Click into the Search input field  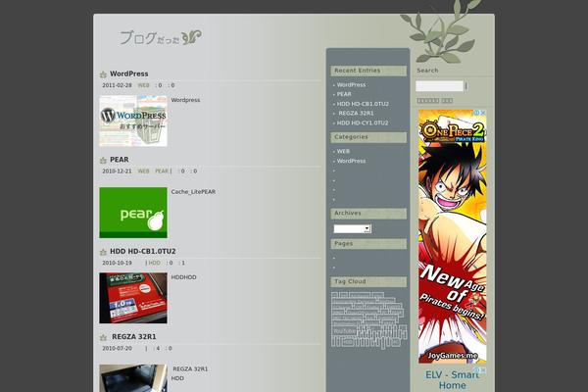(x=439, y=86)
